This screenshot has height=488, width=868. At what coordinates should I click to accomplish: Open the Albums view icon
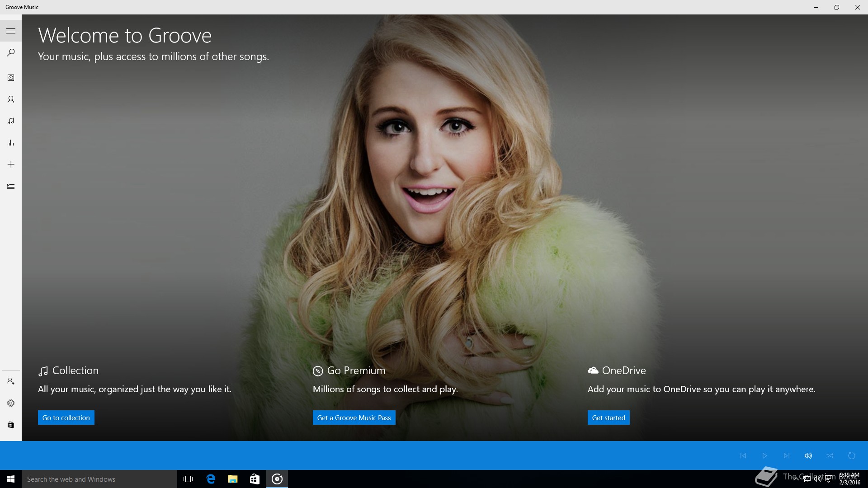11,78
